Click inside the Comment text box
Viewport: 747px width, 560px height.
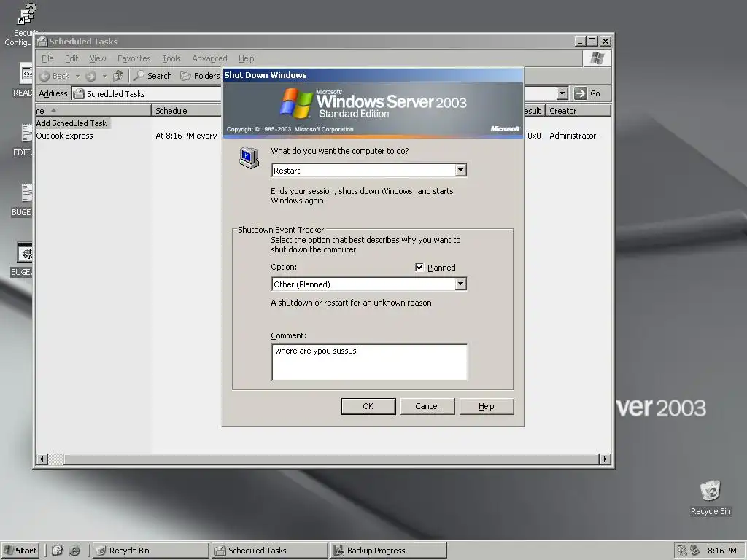click(x=370, y=362)
